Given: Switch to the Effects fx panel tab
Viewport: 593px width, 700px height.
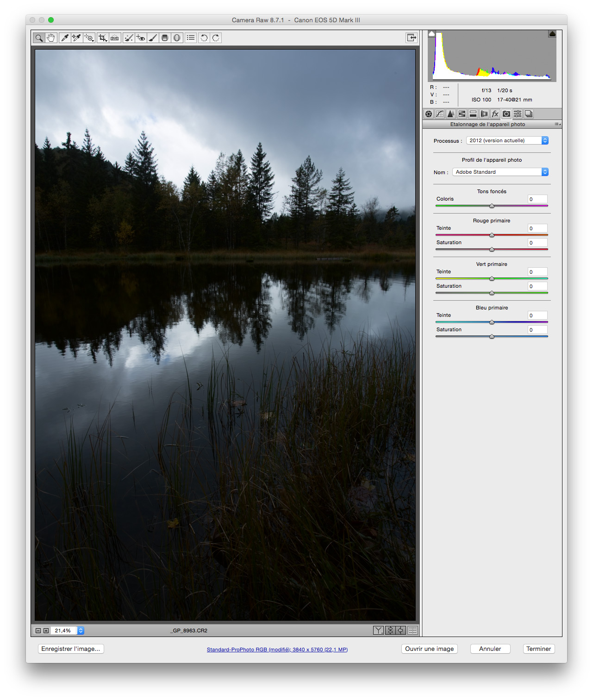Looking at the screenshot, I should (495, 114).
